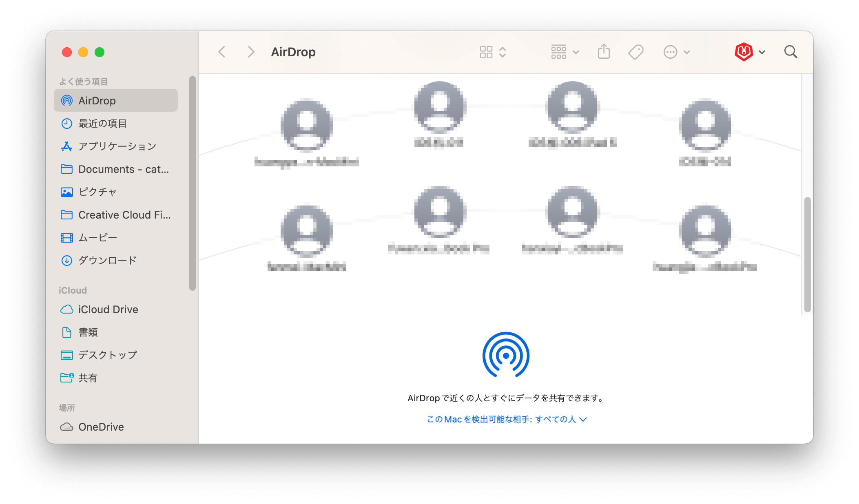Expand the action menu chevron
859x504 pixels.
pyautogui.click(x=687, y=52)
